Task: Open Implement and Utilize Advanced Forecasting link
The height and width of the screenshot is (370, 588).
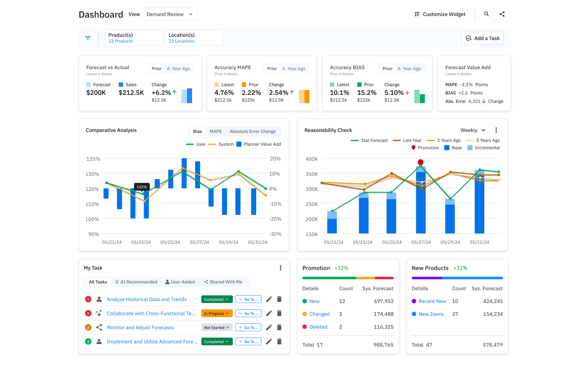Action: (152, 342)
